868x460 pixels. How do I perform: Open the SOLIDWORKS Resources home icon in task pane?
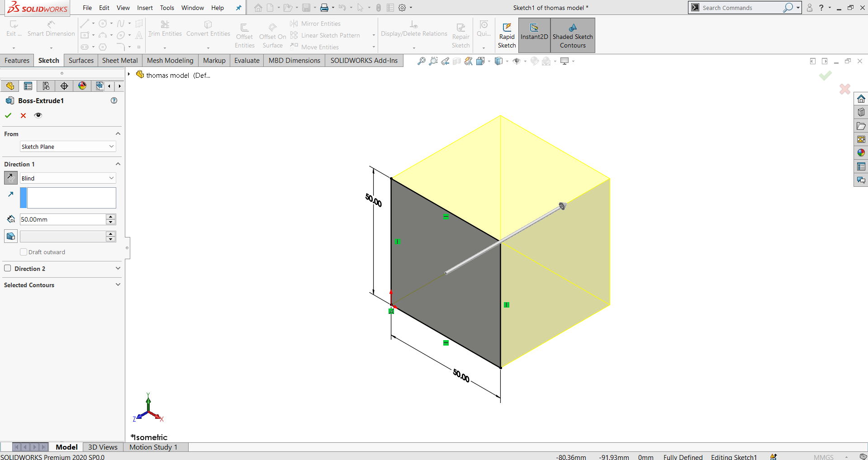pyautogui.click(x=861, y=99)
